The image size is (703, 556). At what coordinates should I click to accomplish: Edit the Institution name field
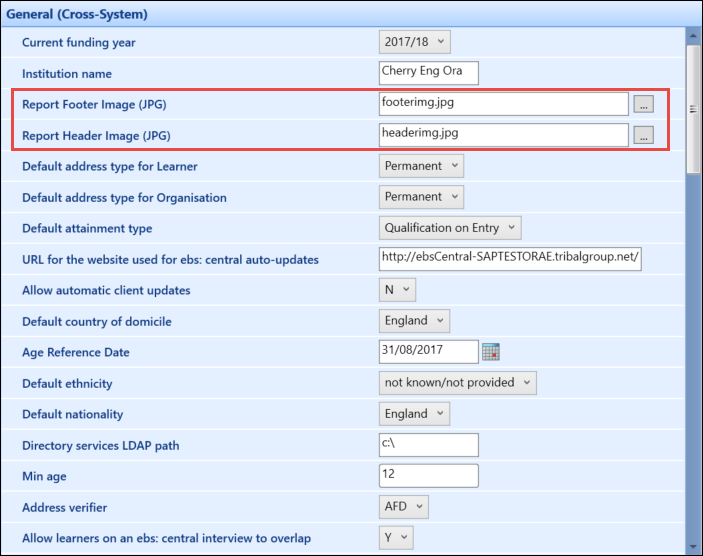(429, 73)
